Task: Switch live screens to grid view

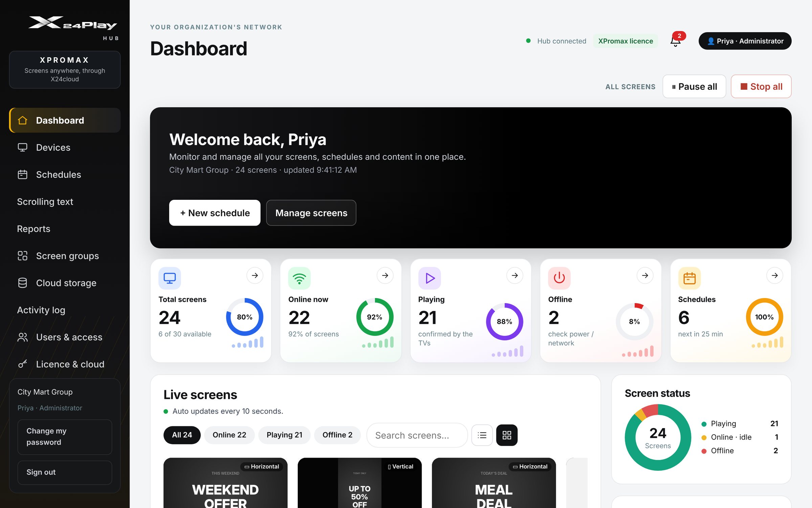Action: pos(506,435)
